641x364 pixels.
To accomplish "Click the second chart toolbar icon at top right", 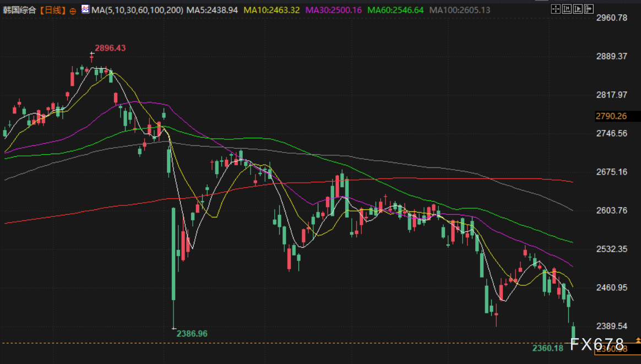I will (x=566, y=9).
